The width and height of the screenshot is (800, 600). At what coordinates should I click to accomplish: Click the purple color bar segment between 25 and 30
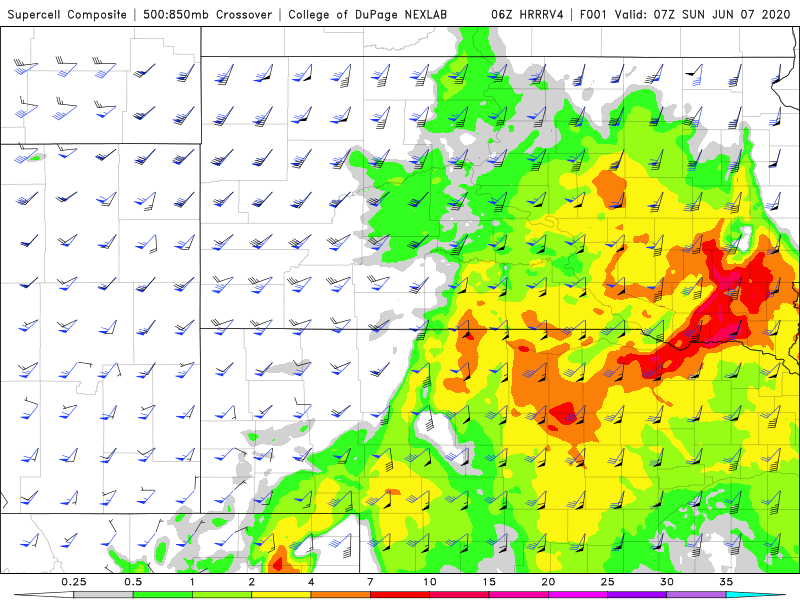[637, 595]
